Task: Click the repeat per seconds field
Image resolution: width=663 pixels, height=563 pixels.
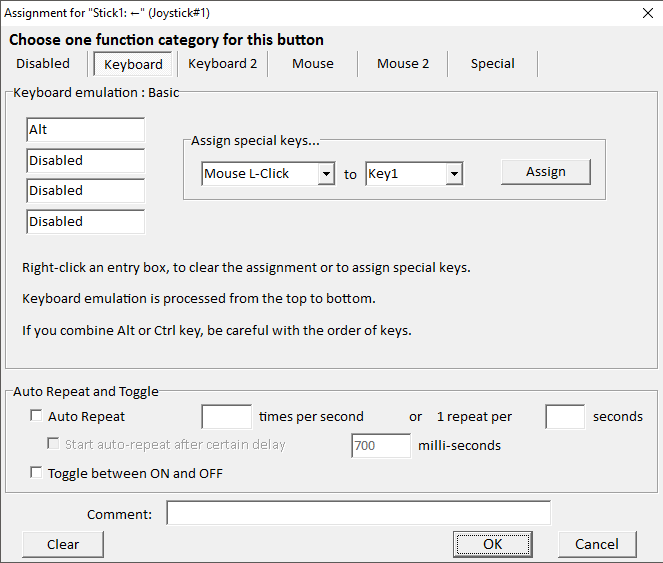Action: 565,417
